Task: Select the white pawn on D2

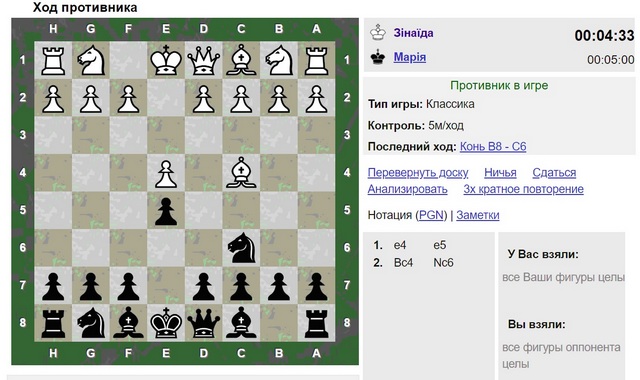Action: coord(203,98)
